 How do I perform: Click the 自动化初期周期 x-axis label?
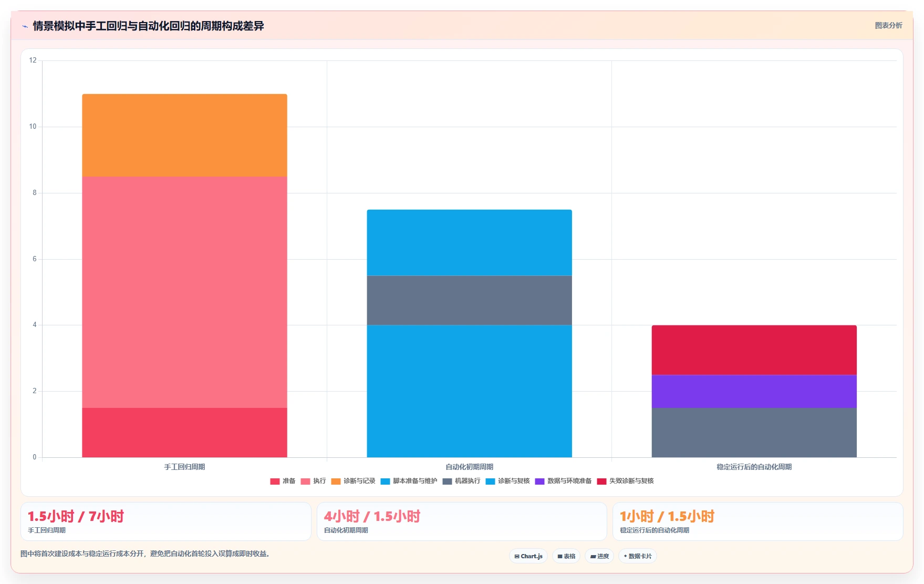[469, 467]
